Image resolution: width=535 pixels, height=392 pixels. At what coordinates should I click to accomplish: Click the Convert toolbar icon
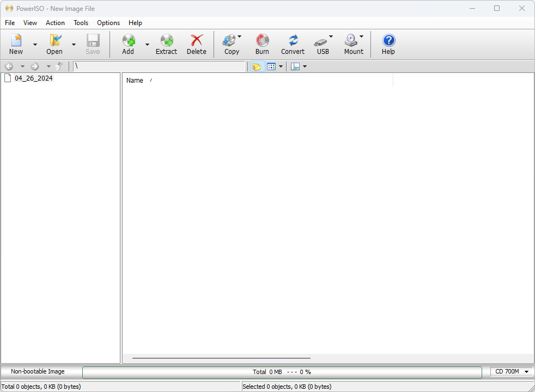coord(293,40)
